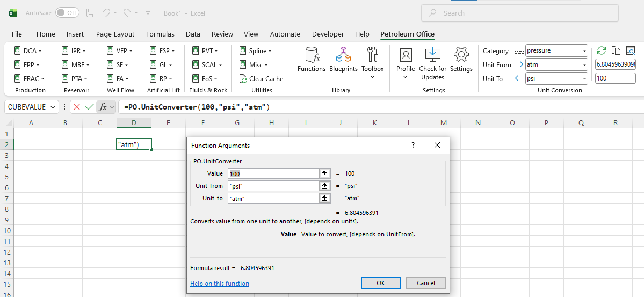Open the File tab
The width and height of the screenshot is (644, 297).
tap(17, 34)
